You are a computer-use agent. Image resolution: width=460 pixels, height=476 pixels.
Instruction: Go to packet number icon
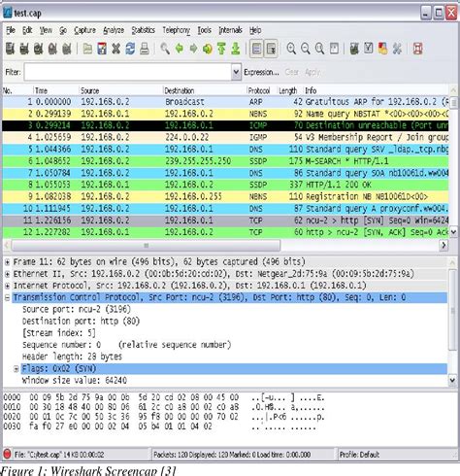pyautogui.click(x=208, y=49)
